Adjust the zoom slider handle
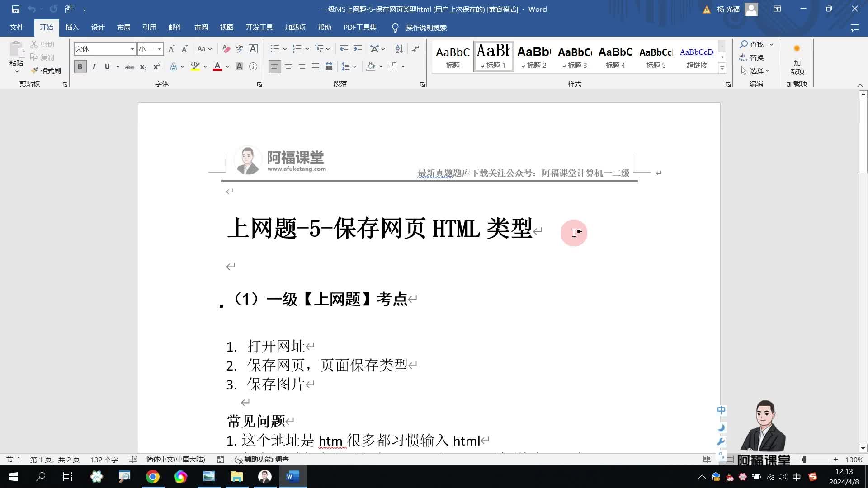 (x=805, y=460)
